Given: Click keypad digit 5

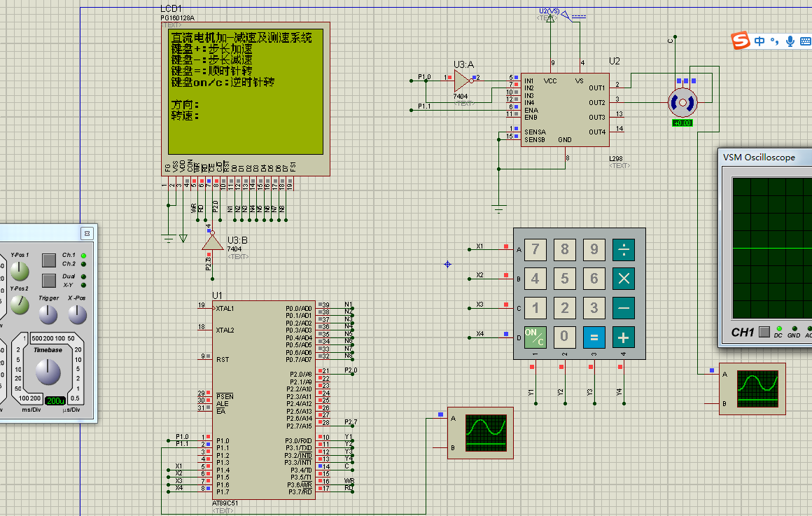Looking at the screenshot, I should pos(564,279).
